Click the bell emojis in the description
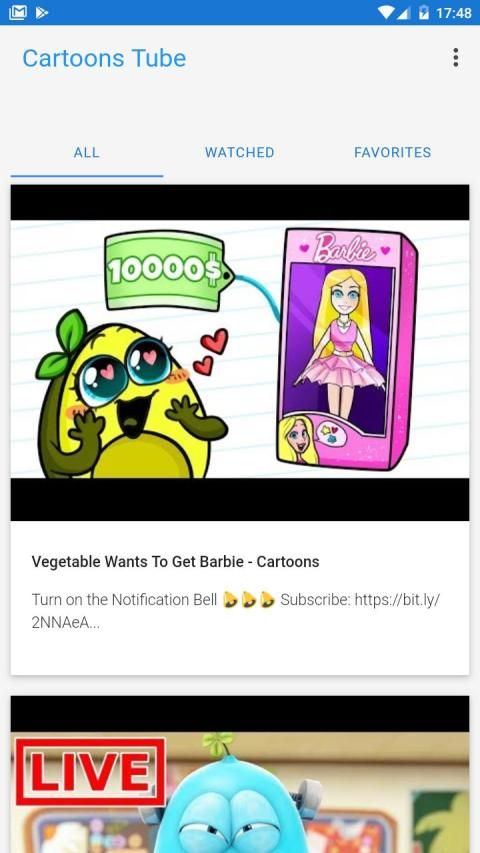 249,599
